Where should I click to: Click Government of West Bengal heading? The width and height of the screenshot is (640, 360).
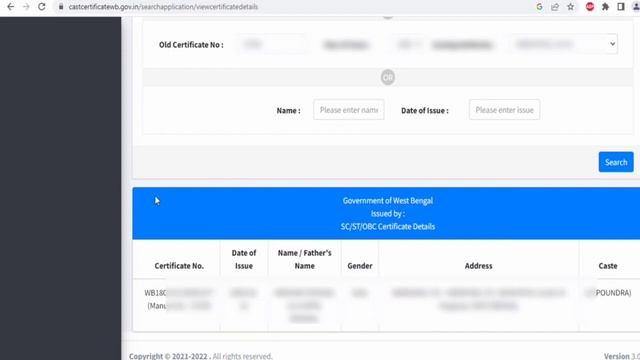click(388, 200)
